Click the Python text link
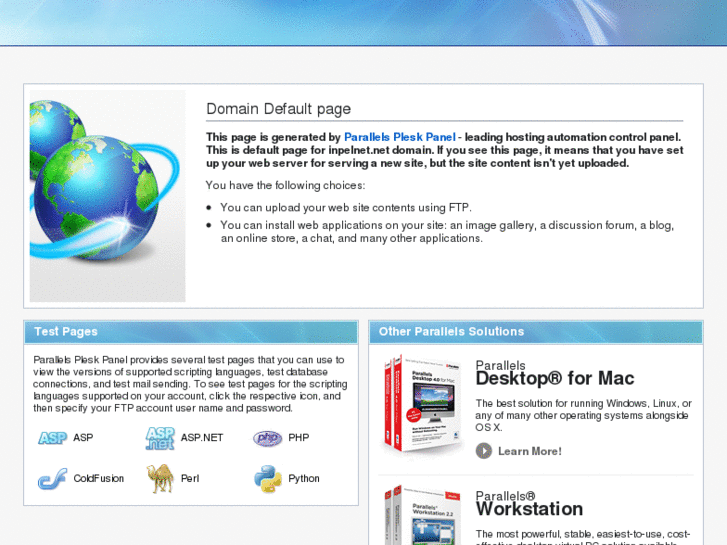The height and width of the screenshot is (545, 727). click(x=304, y=479)
